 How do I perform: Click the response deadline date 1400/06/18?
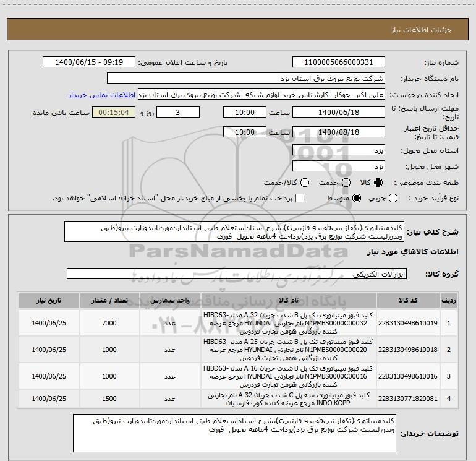coord(339,112)
